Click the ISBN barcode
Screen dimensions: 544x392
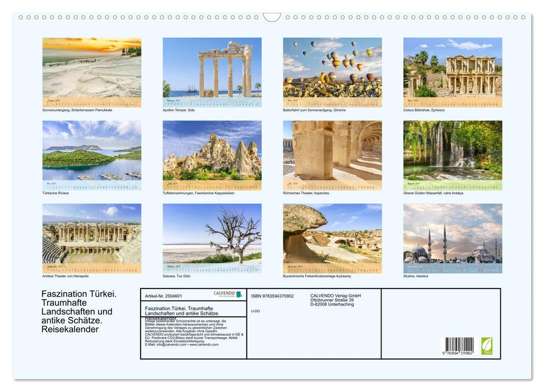click(459, 346)
